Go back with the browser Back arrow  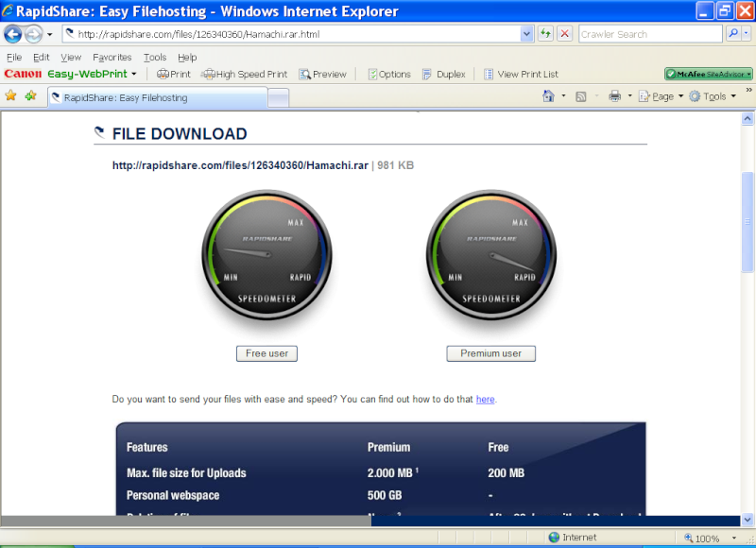(12, 34)
